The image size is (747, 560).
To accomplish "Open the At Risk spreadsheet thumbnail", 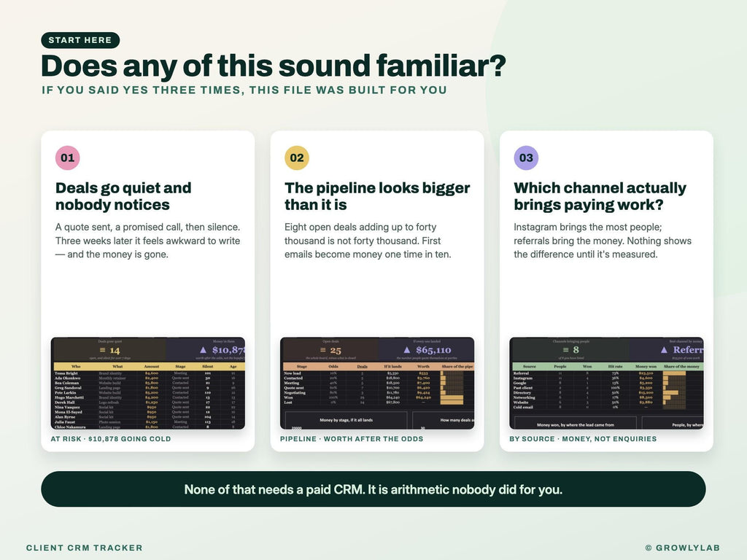I will click(x=147, y=384).
